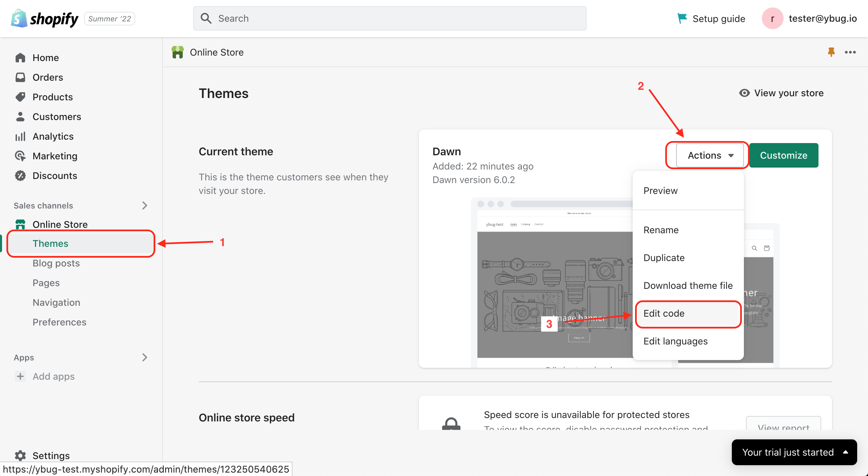The image size is (868, 476).
Task: Open Products tag icon
Action: click(x=20, y=97)
